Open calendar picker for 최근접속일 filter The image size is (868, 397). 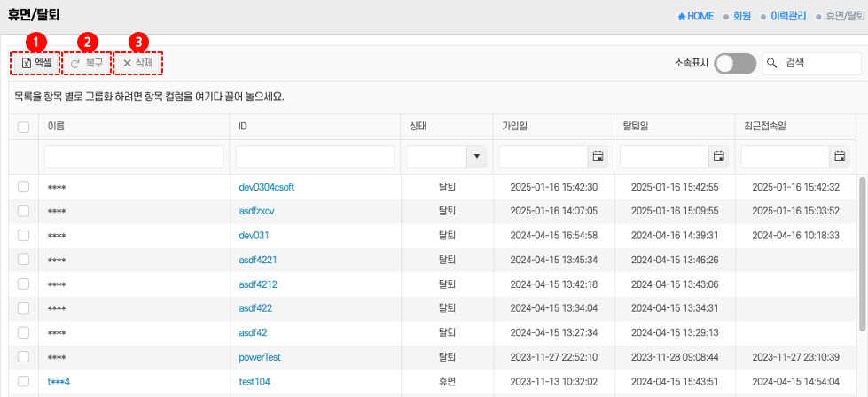[x=839, y=157]
